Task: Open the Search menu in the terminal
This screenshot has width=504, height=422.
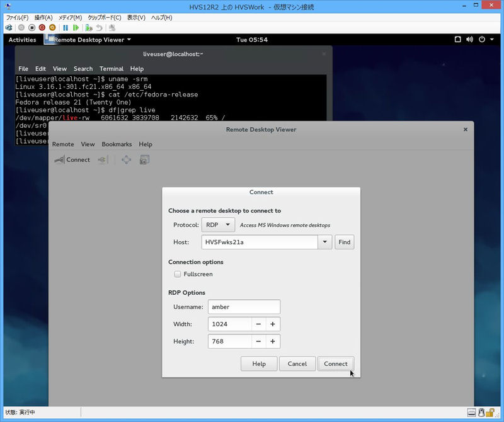Action: pos(83,69)
